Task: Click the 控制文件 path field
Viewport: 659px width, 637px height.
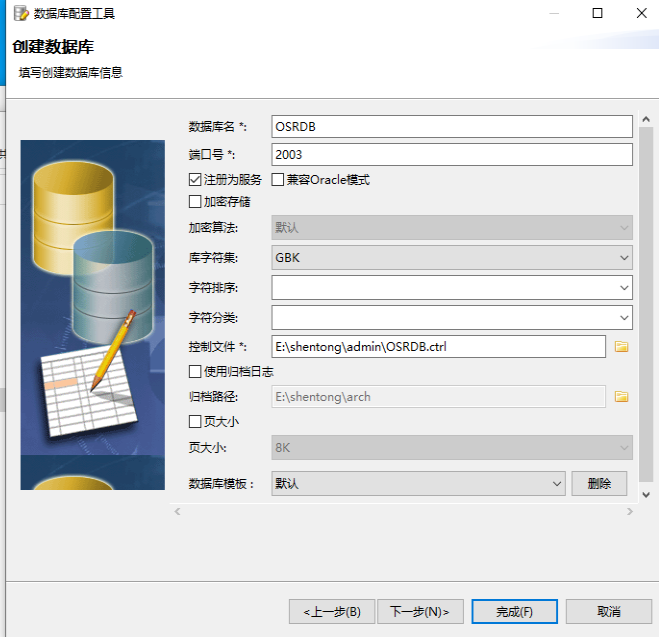Action: [x=438, y=347]
